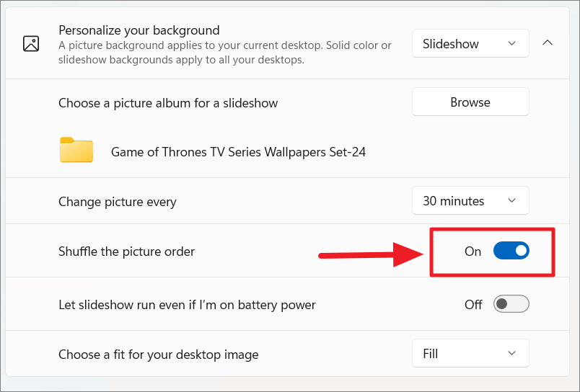
Task: Turn off Shuffle the picture order toggle
Action: click(511, 251)
